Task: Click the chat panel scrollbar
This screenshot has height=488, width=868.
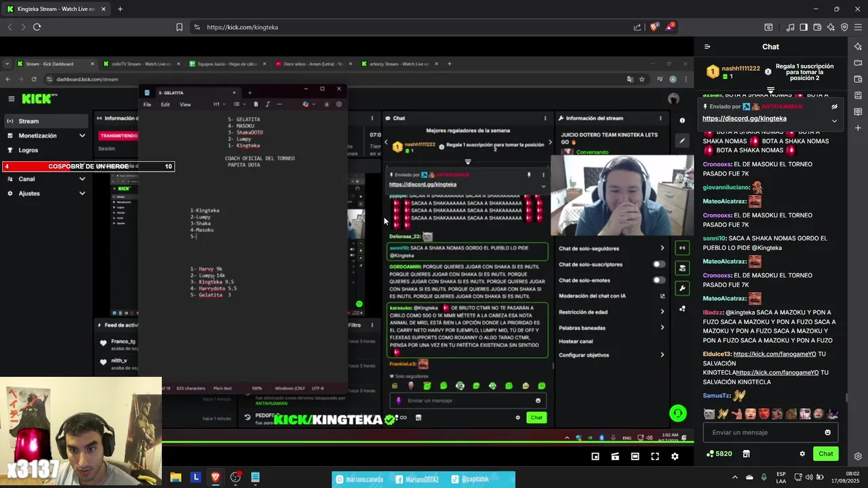Action: (x=846, y=399)
